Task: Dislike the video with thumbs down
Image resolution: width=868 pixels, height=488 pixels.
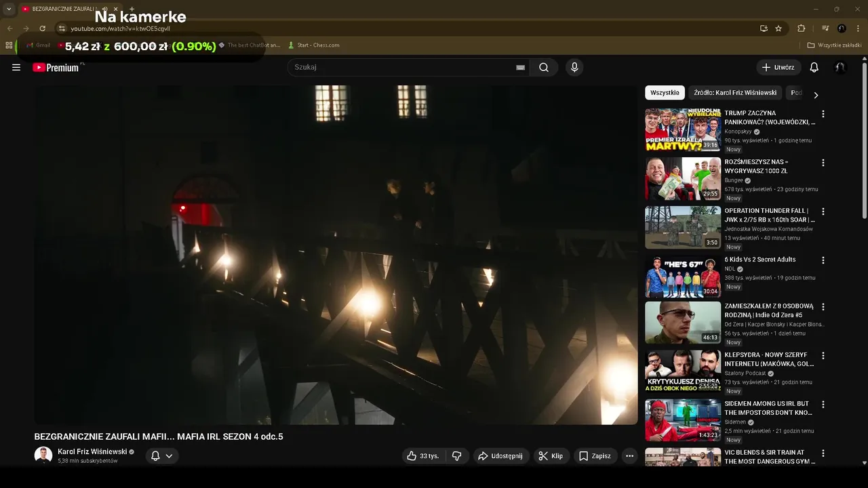Action: click(x=456, y=456)
